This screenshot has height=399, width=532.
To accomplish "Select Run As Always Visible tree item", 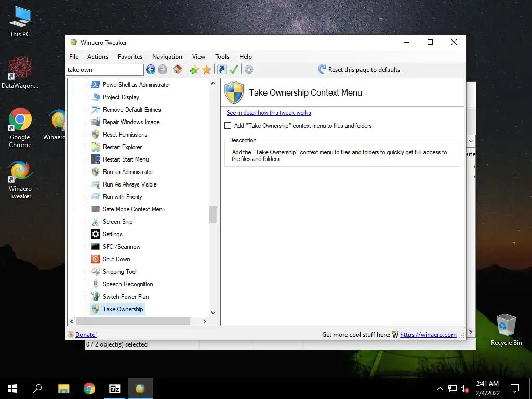I will (129, 184).
